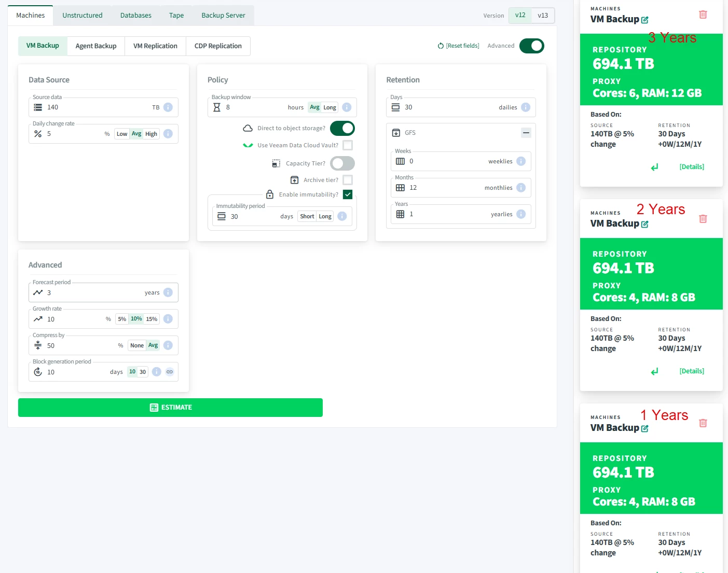The width and height of the screenshot is (728, 573).
Task: Click the Reset fields link
Action: pos(459,46)
